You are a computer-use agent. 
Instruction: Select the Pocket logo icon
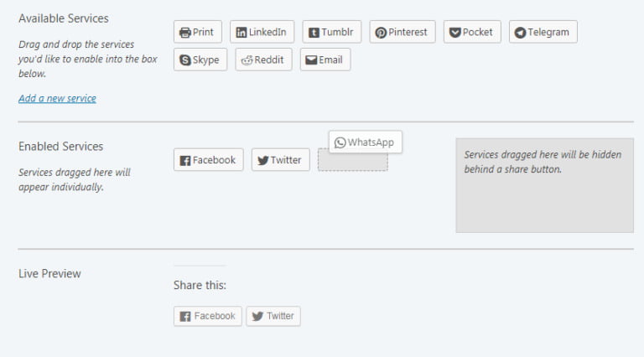pyautogui.click(x=455, y=33)
